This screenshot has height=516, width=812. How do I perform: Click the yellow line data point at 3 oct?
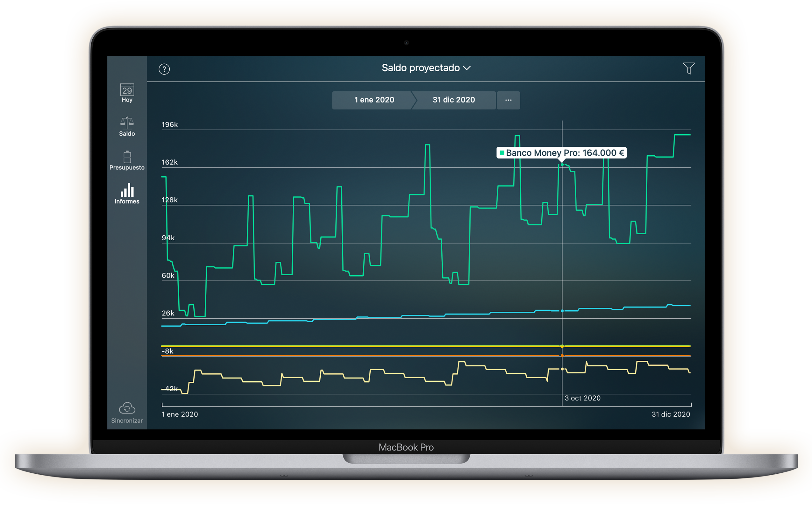point(562,346)
